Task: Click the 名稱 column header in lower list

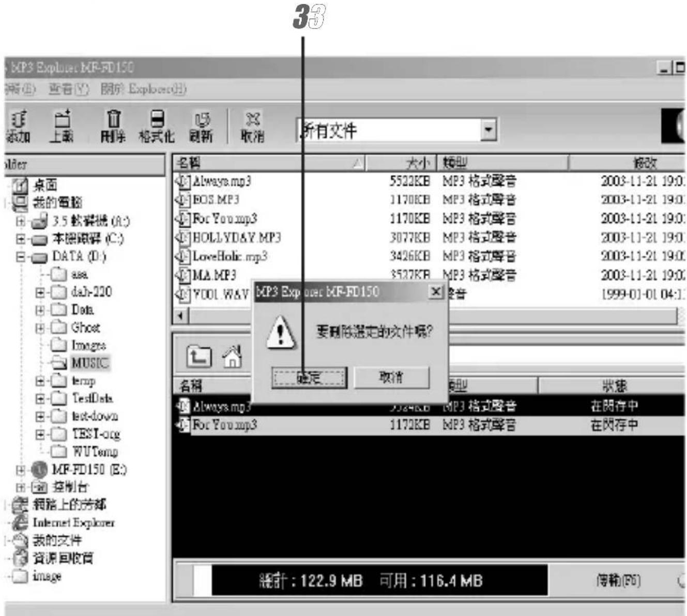Action: (213, 386)
